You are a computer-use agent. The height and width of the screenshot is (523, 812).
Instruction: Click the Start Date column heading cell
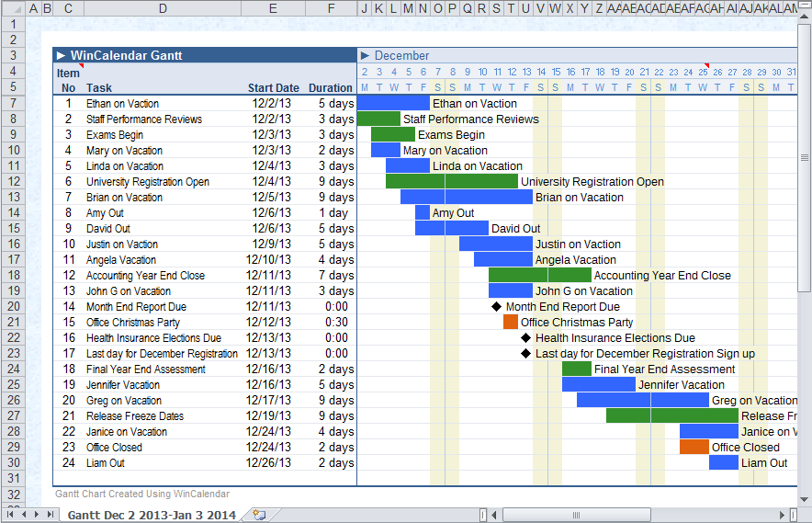click(273, 88)
